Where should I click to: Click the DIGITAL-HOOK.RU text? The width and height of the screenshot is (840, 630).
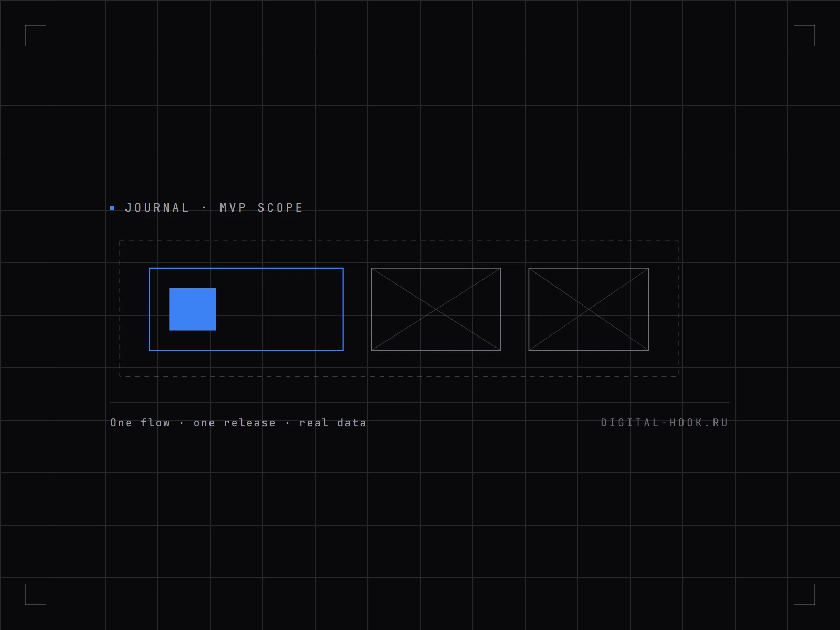click(x=664, y=423)
